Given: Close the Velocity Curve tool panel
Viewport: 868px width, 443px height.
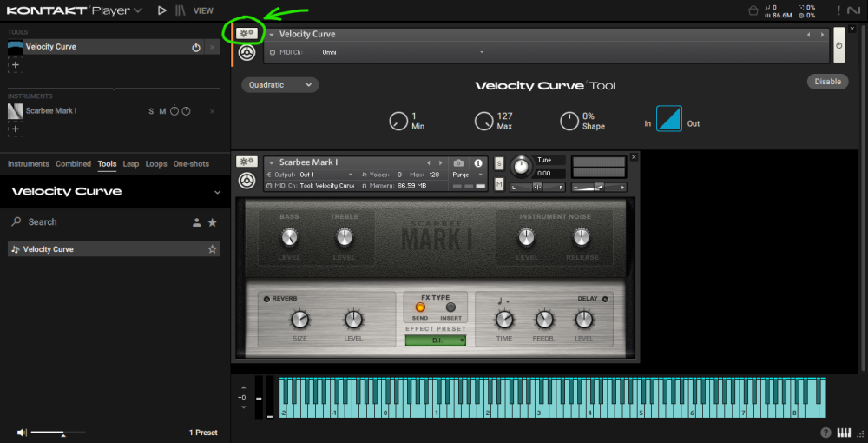Looking at the screenshot, I should pos(852,29).
